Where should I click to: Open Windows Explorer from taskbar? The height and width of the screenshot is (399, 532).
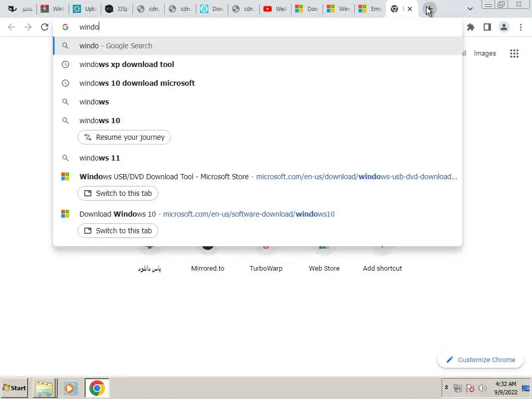(45, 388)
